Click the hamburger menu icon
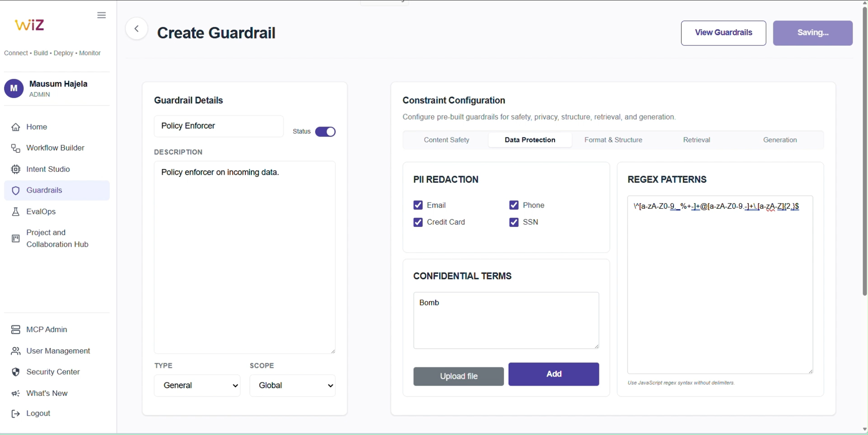 coord(101,15)
